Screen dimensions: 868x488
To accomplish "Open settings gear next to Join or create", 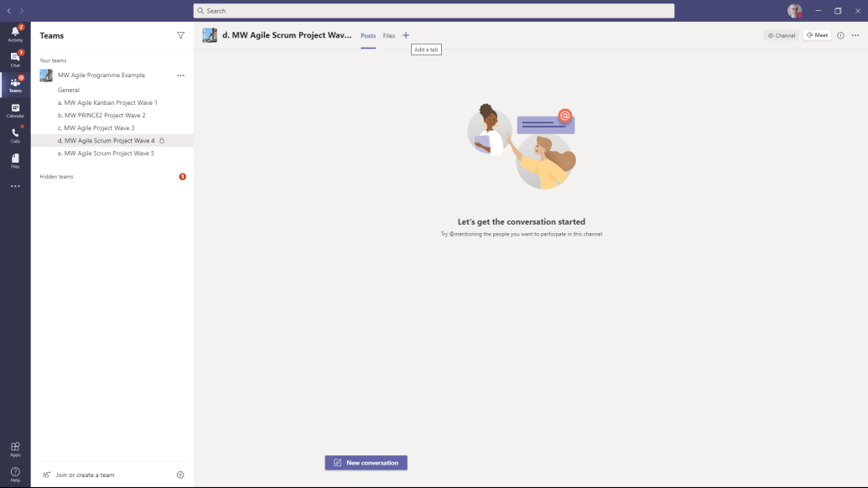I will [x=179, y=474].
